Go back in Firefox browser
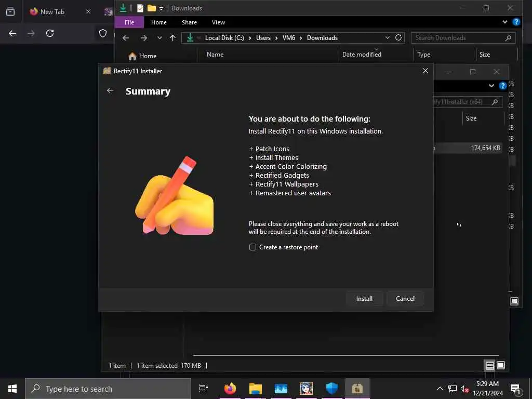Viewport: 532px width, 399px height. coord(12,33)
